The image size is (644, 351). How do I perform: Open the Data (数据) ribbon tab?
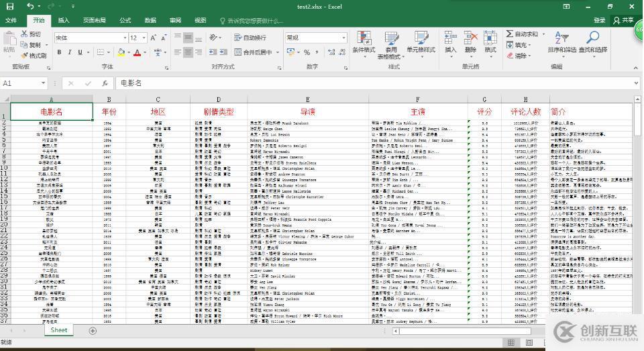150,21
